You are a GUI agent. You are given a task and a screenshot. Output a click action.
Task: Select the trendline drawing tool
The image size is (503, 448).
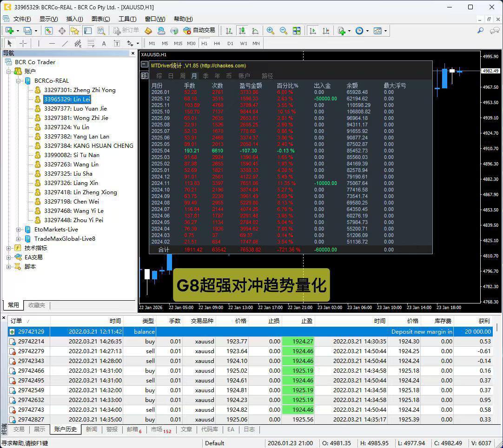tap(65, 43)
